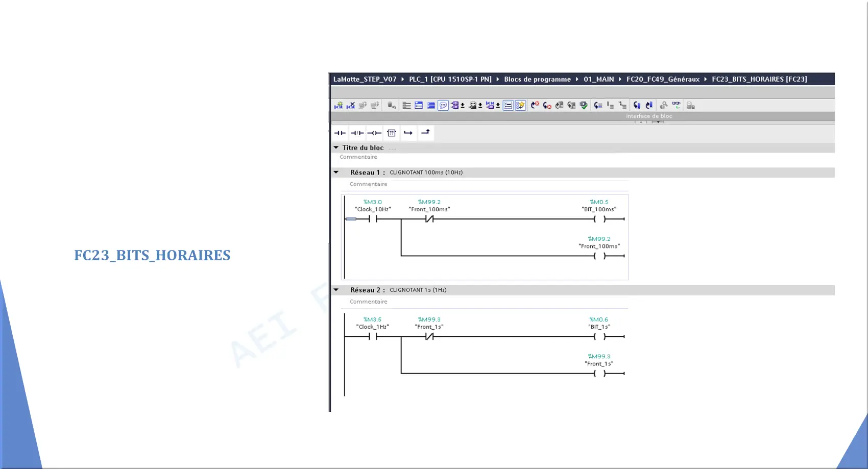Open a branch in the rung
The image size is (868, 469).
pyautogui.click(x=408, y=133)
